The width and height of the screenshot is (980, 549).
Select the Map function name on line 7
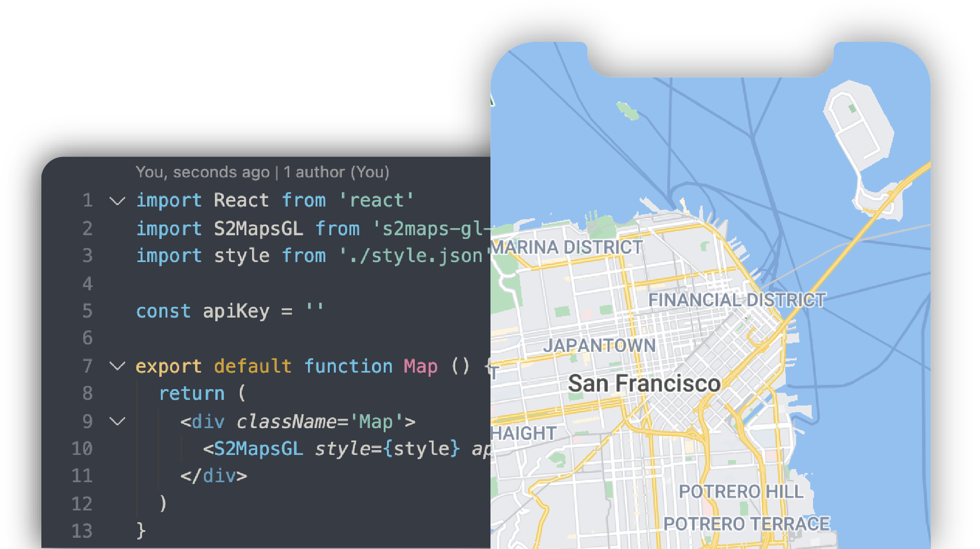pos(420,366)
